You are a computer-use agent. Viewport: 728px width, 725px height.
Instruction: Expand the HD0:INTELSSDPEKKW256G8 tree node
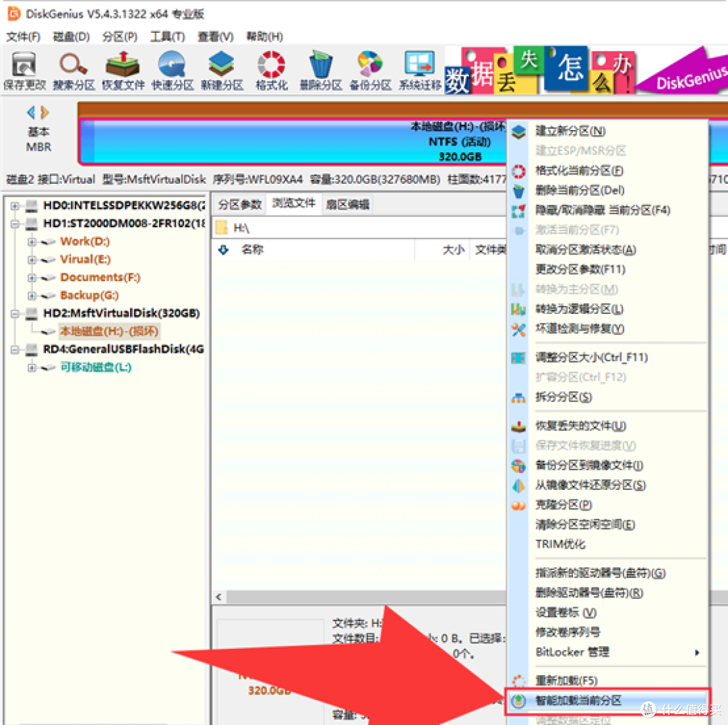[15, 206]
